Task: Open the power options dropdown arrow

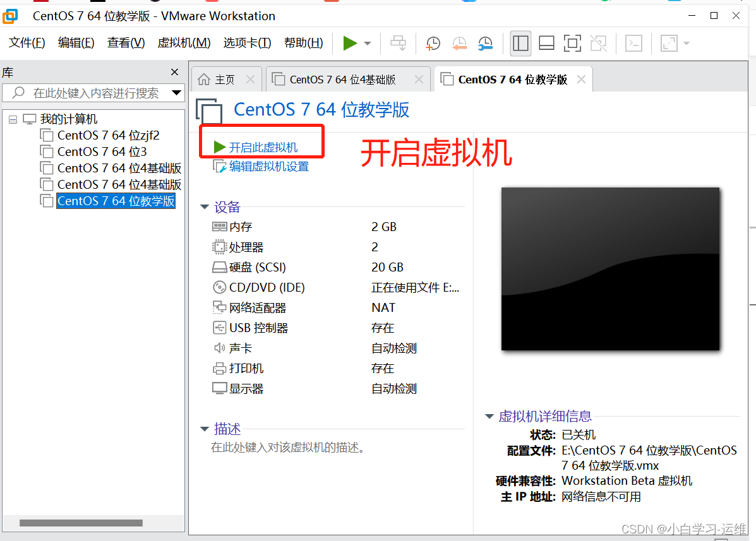Action: 368,44
